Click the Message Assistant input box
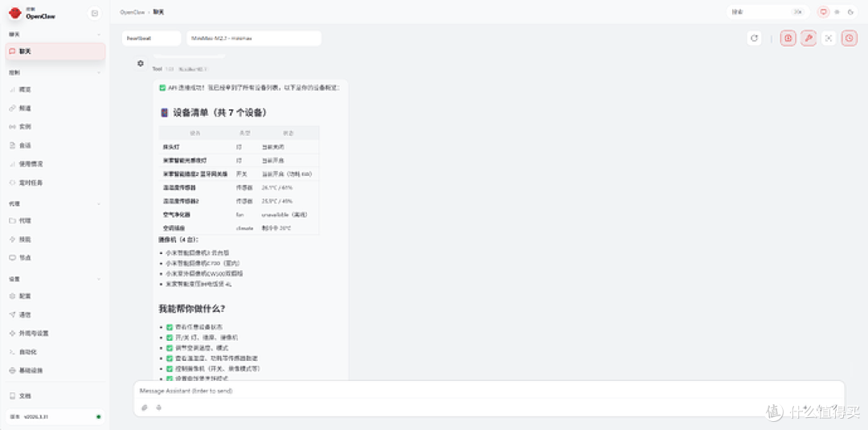The height and width of the screenshot is (430, 868). pos(489,391)
